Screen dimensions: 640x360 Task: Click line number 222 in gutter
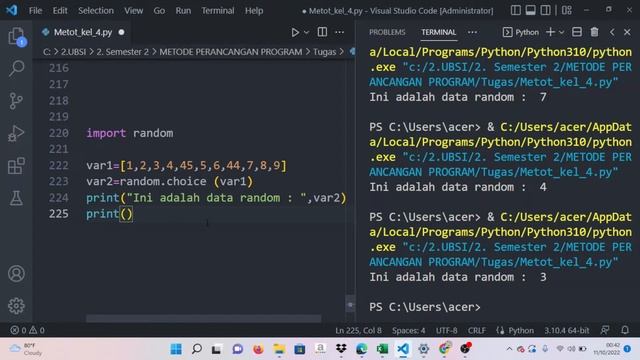coord(59,165)
